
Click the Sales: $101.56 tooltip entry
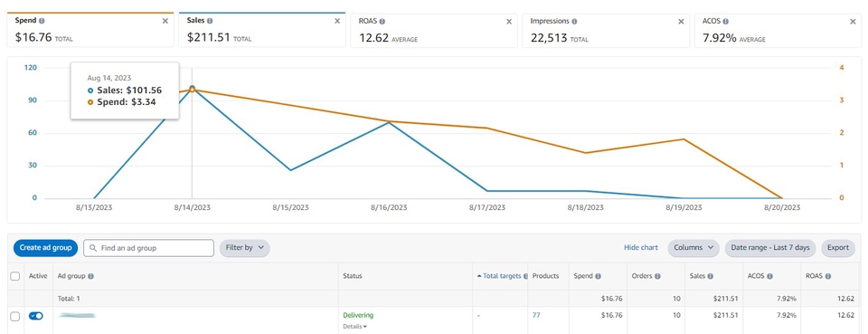coord(125,91)
